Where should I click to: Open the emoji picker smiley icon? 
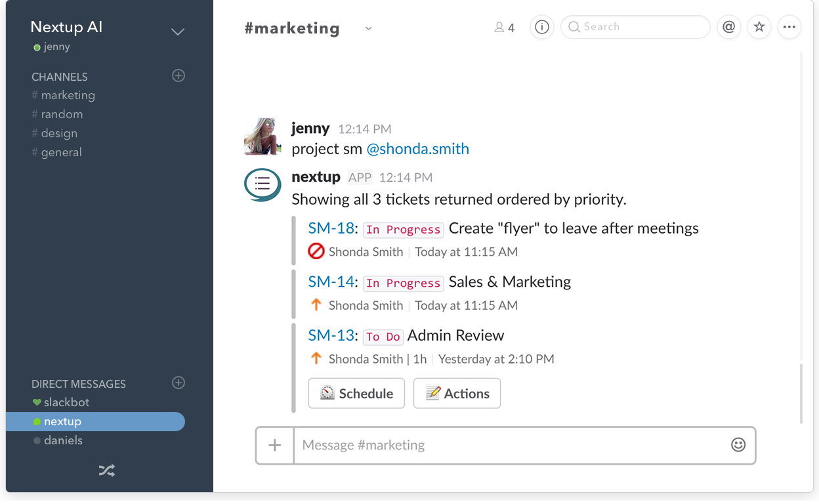pyautogui.click(x=738, y=445)
